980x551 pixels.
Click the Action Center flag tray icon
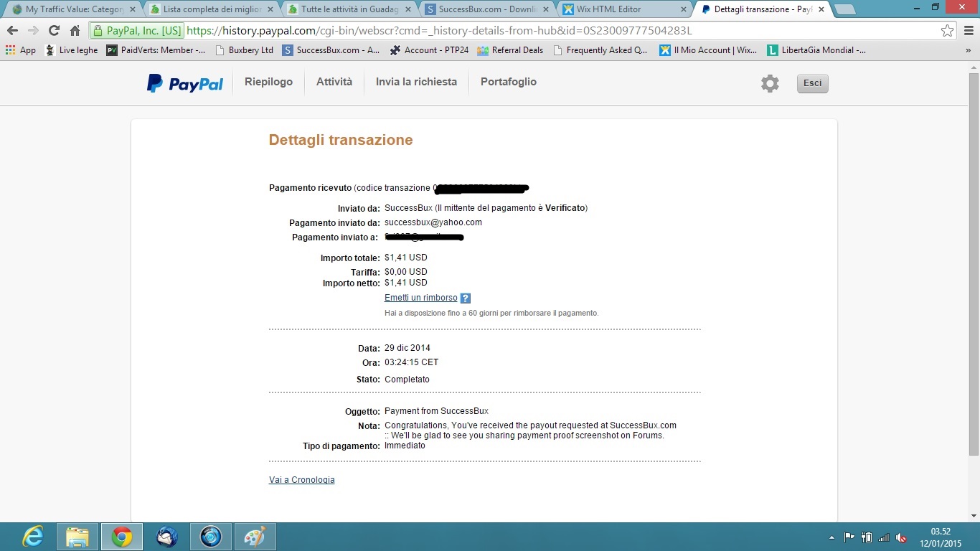849,537
